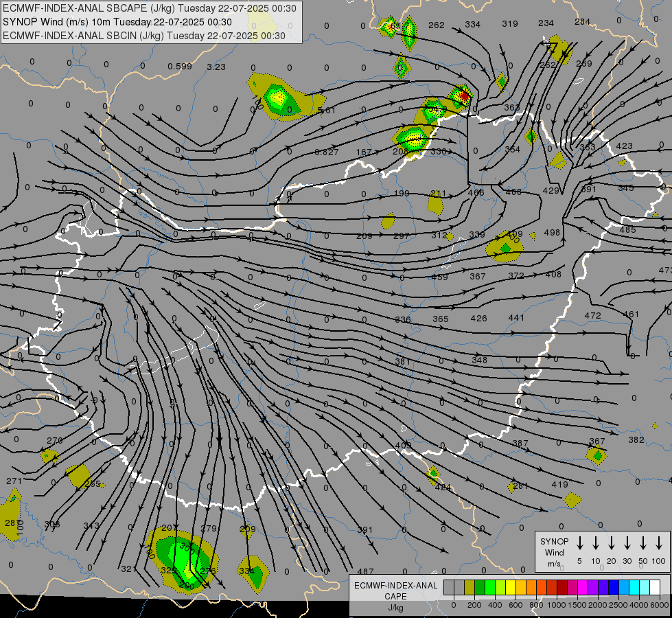Pick the yellow swatch right of the 600 tick

click(x=521, y=588)
